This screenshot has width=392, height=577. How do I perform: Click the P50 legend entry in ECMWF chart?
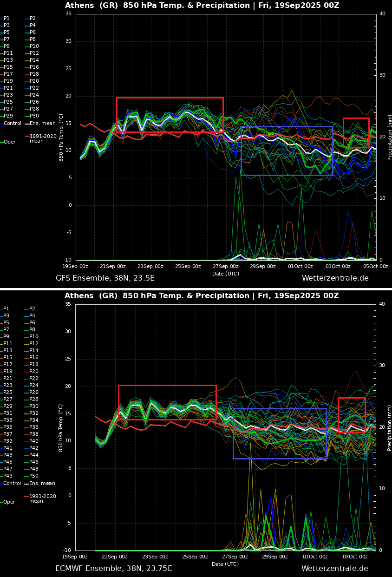(x=34, y=476)
